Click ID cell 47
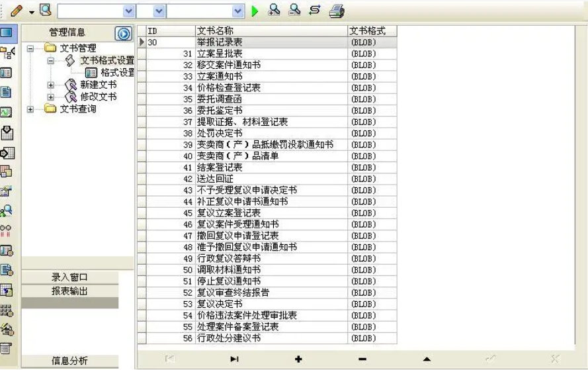This screenshot has height=370, width=588. pyautogui.click(x=171, y=236)
